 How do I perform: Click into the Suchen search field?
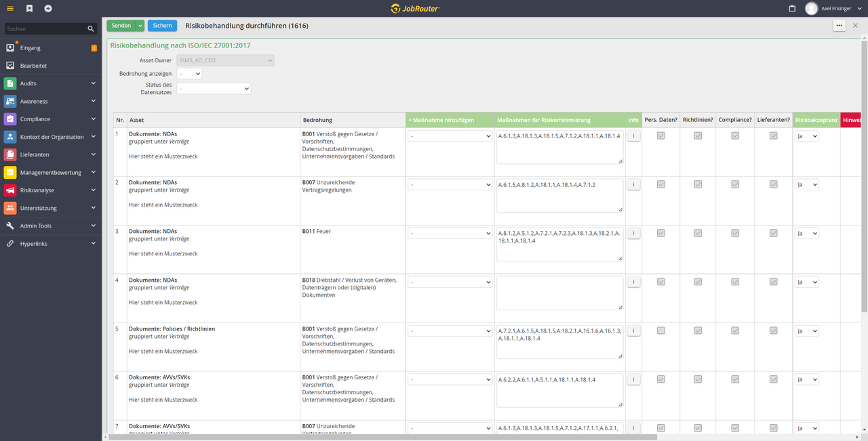coord(45,29)
